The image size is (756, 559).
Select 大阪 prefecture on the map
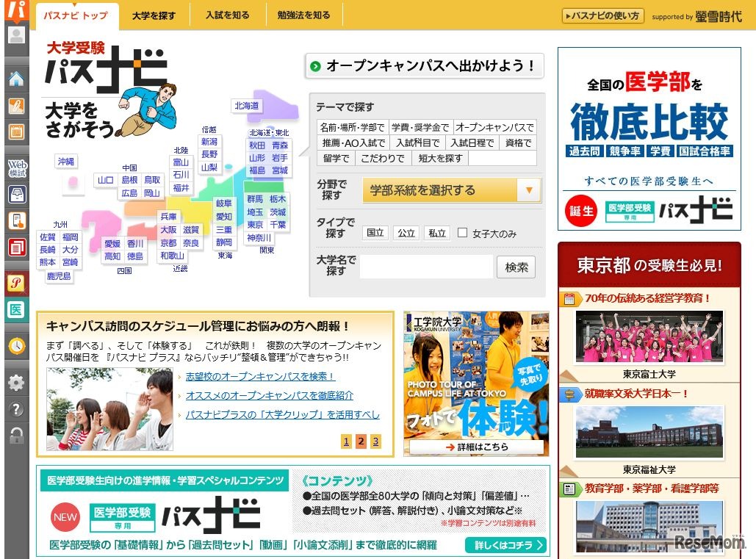click(x=168, y=230)
